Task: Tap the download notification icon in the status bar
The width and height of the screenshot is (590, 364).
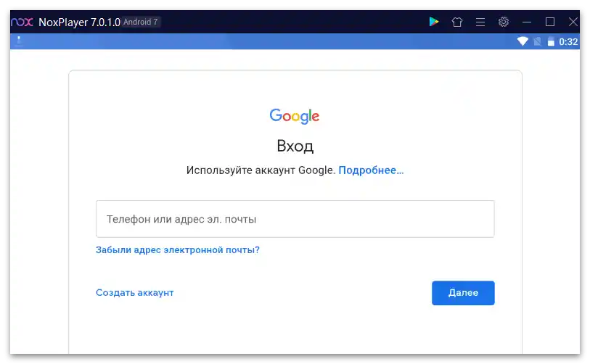Action: pyautogui.click(x=19, y=41)
